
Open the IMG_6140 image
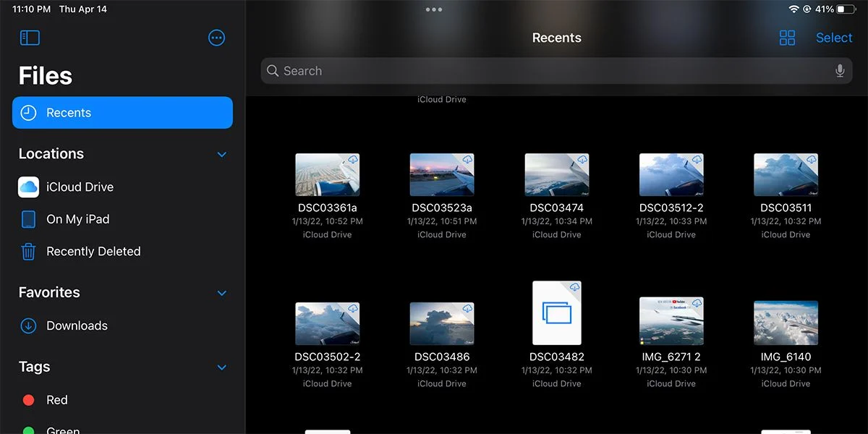point(786,323)
